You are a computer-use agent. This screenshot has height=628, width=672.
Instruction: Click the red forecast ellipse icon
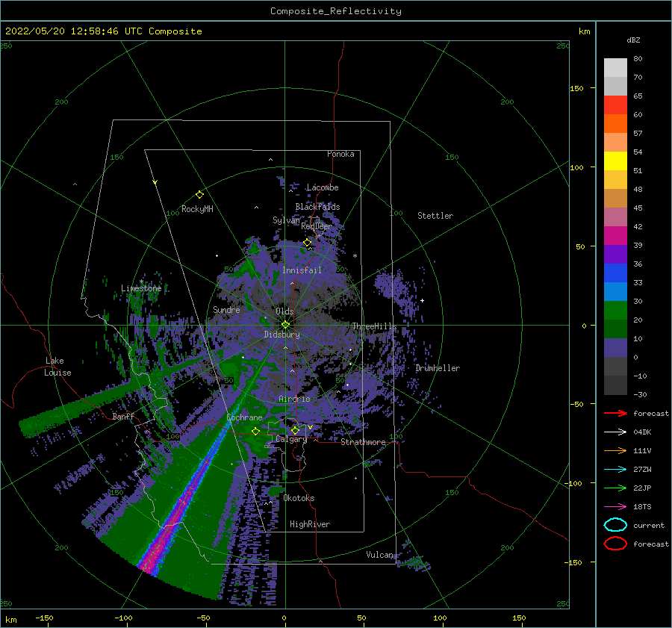615,544
